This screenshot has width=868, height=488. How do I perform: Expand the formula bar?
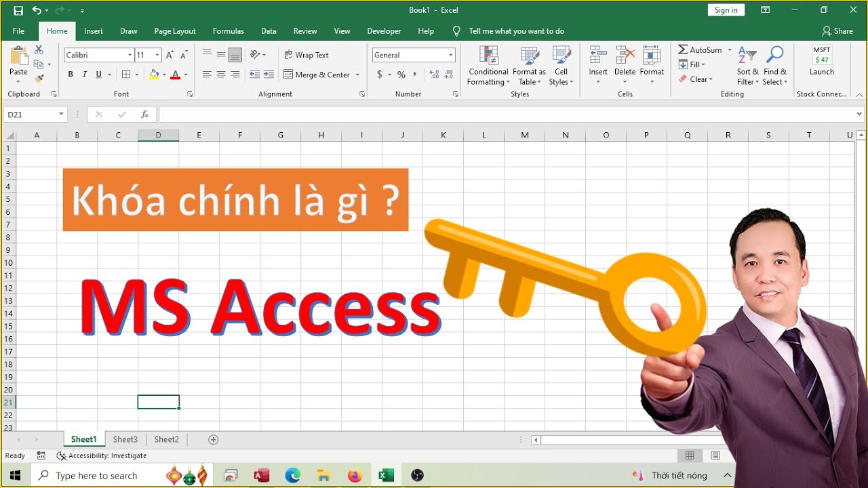pyautogui.click(x=860, y=115)
